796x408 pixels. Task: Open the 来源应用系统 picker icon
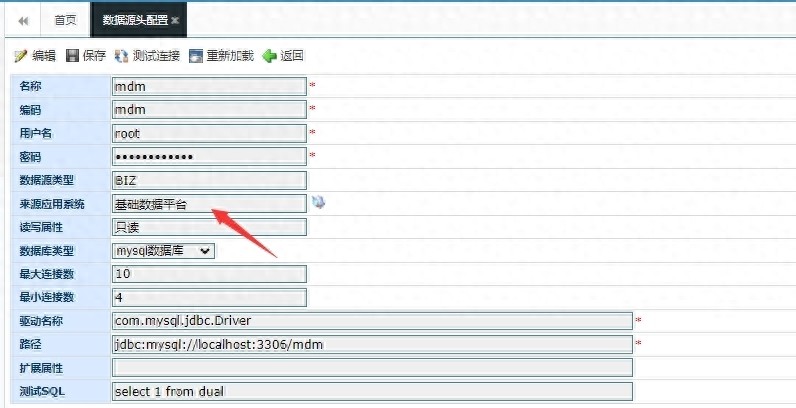click(318, 202)
